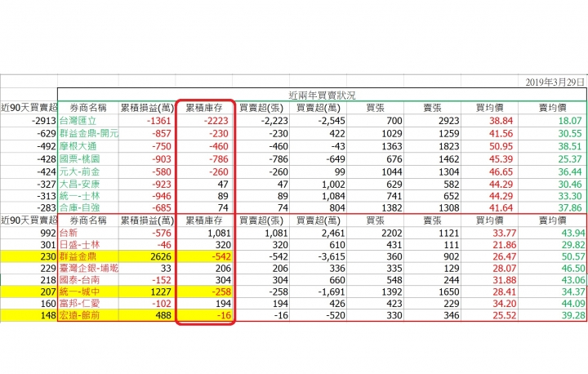
Task: Choose the 合庫-自強 broker cell
Action: 79,207
